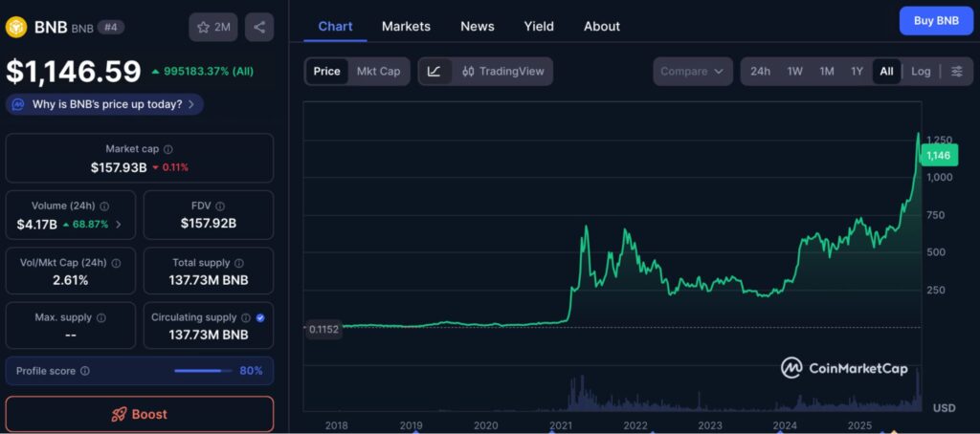The image size is (980, 434).
Task: Open chart settings sliders icon
Action: coord(956,72)
